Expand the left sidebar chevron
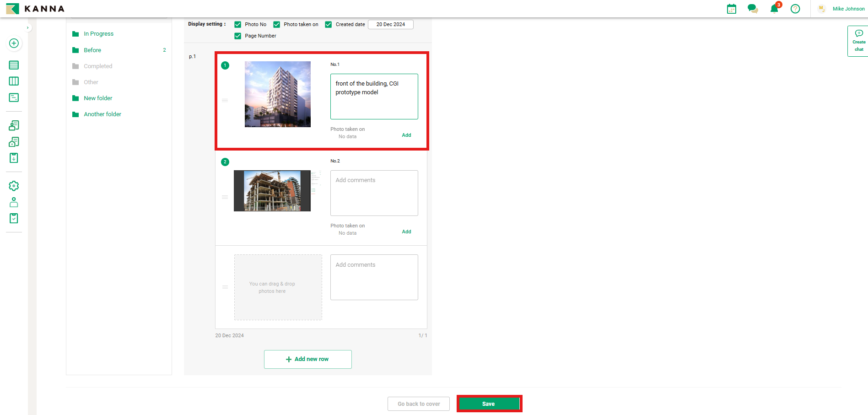Viewport: 868px width, 415px height. pos(28,28)
